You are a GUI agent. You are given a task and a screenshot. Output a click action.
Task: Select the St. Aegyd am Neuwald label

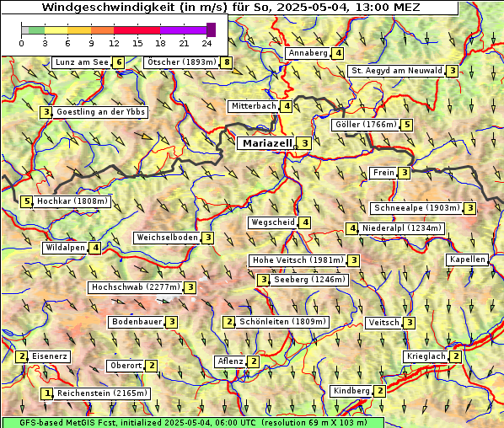397,71
